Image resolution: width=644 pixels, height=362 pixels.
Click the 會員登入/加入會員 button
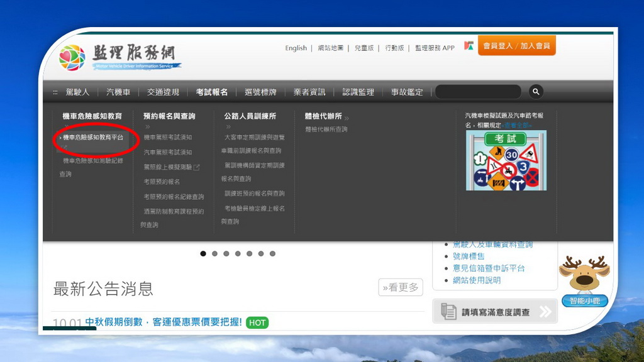coord(516,46)
